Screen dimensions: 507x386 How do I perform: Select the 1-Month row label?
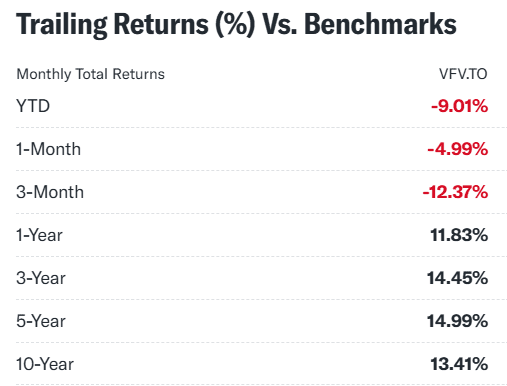[x=49, y=149]
